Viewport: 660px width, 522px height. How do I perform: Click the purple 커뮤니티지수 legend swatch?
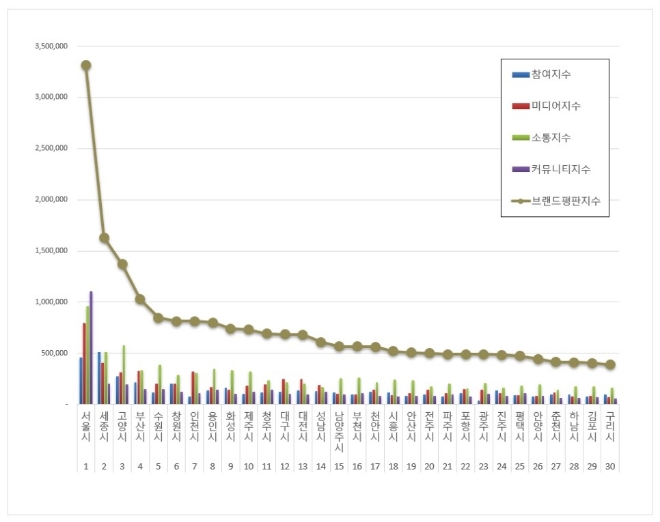coord(518,168)
